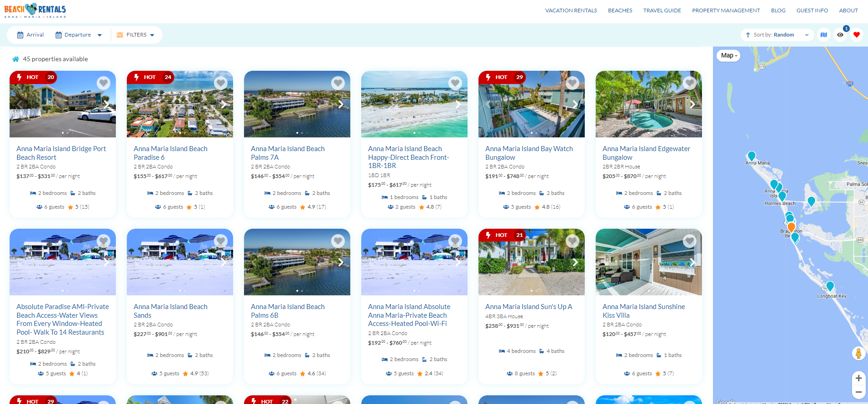This screenshot has width=868, height=404.
Task: Next photo arrow on Beach Palms 6B
Action: (x=341, y=262)
